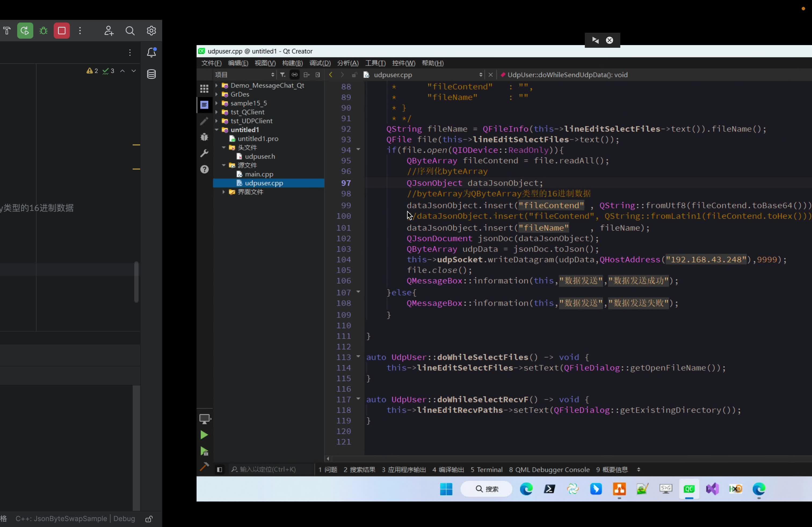Viewport: 812px width, 527px height.
Task: Expand the Demo_MessageChat_Qt project
Action: tap(216, 85)
